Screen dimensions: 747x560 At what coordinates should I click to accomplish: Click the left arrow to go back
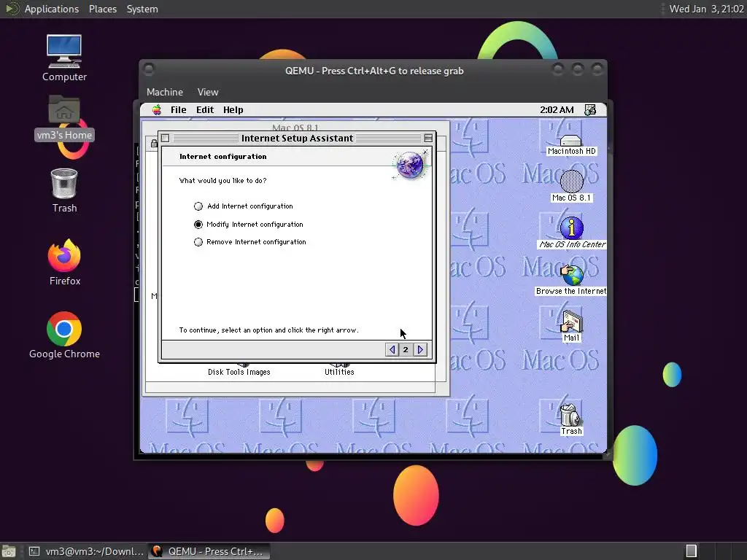(392, 349)
